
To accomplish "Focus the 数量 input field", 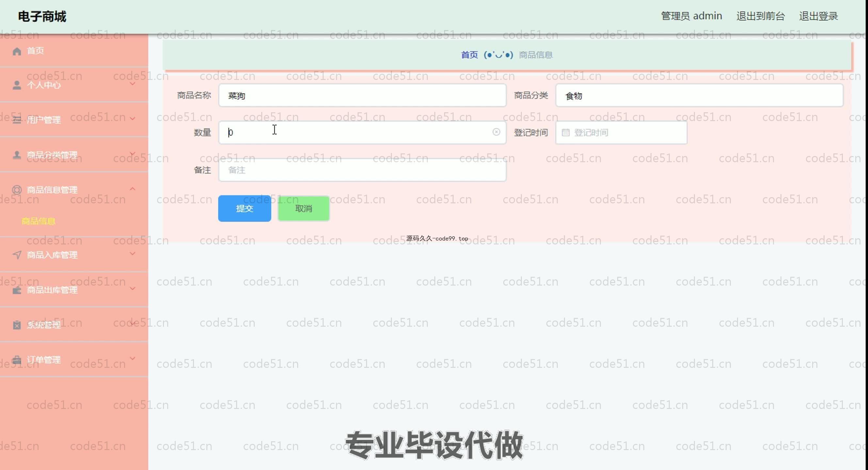I will [x=362, y=133].
